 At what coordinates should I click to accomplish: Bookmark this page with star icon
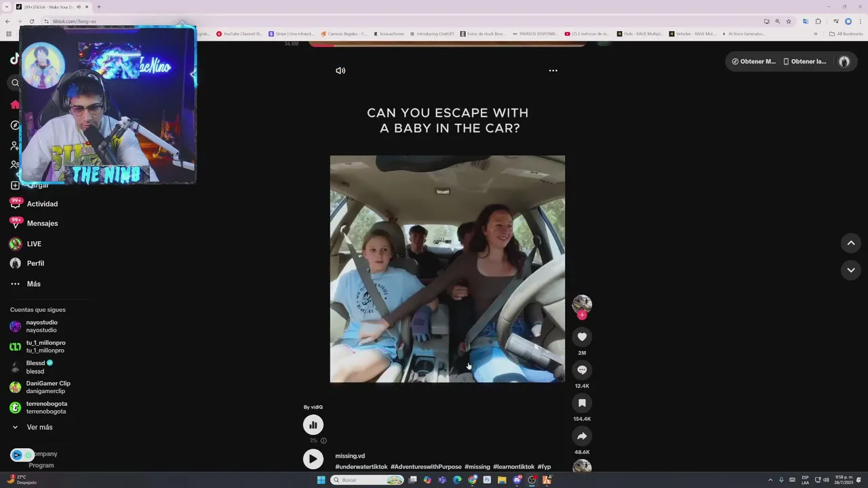(789, 21)
